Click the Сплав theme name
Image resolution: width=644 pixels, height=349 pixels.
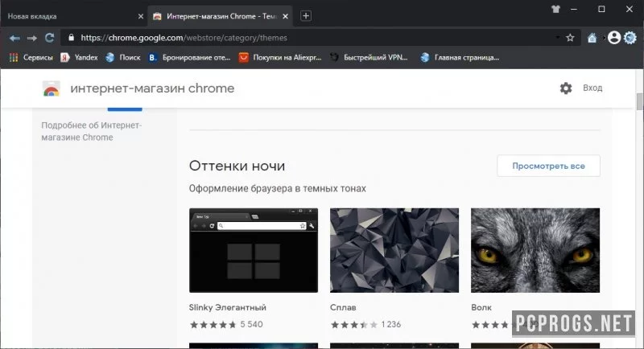343,307
